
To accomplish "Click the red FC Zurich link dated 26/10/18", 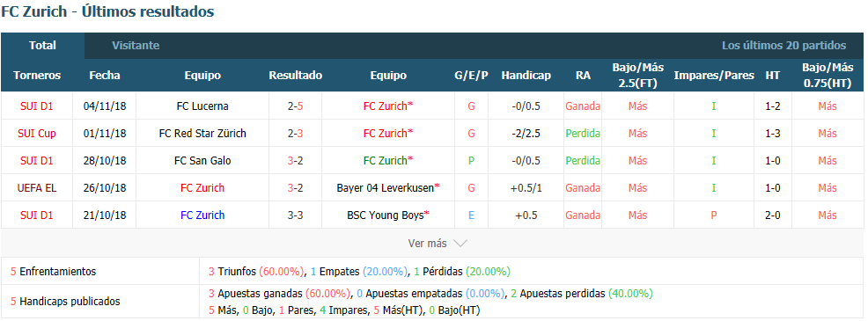I will [x=202, y=187].
